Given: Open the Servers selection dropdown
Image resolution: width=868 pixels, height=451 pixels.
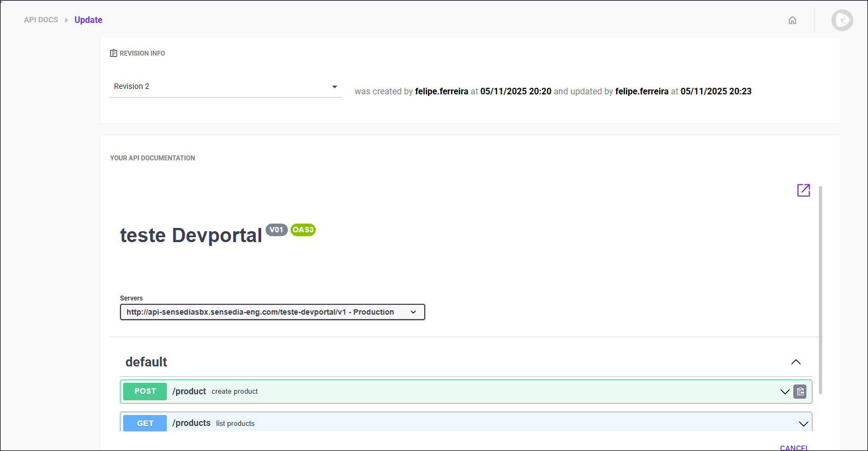Looking at the screenshot, I should pyautogui.click(x=272, y=312).
